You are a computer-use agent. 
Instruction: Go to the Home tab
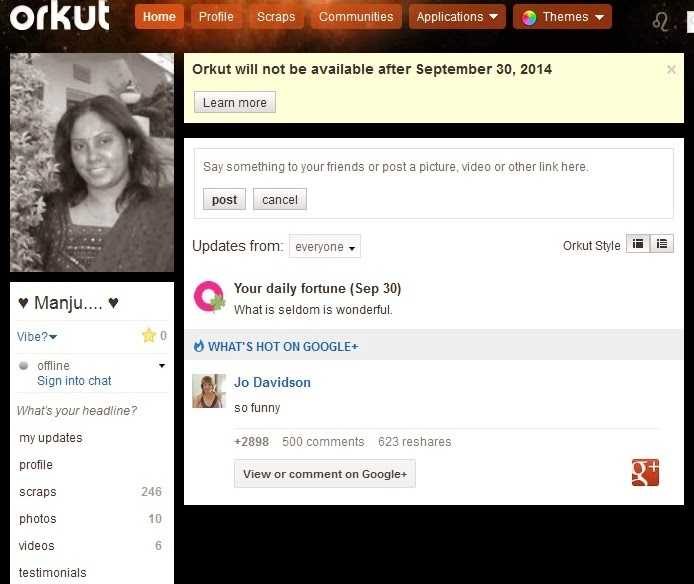click(159, 17)
